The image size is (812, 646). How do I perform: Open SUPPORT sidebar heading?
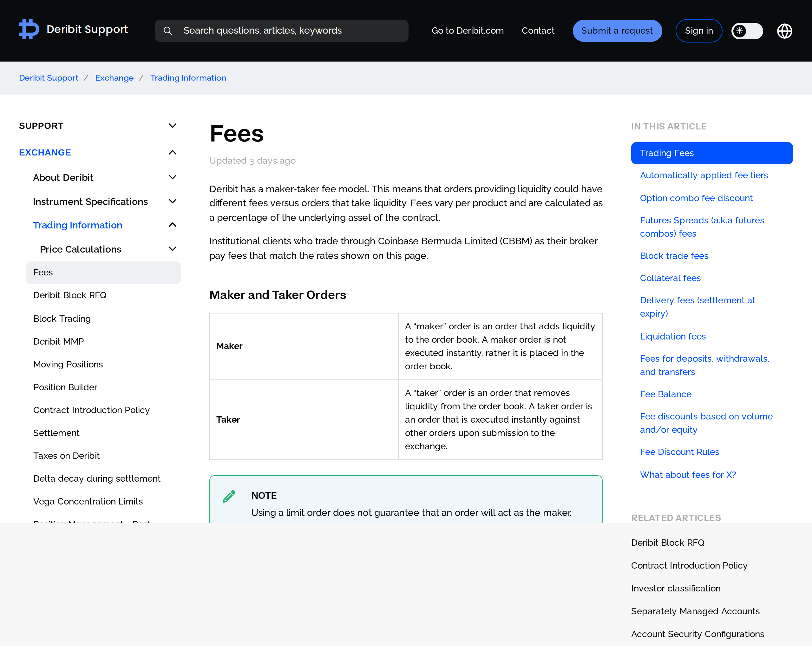pyautogui.click(x=41, y=126)
